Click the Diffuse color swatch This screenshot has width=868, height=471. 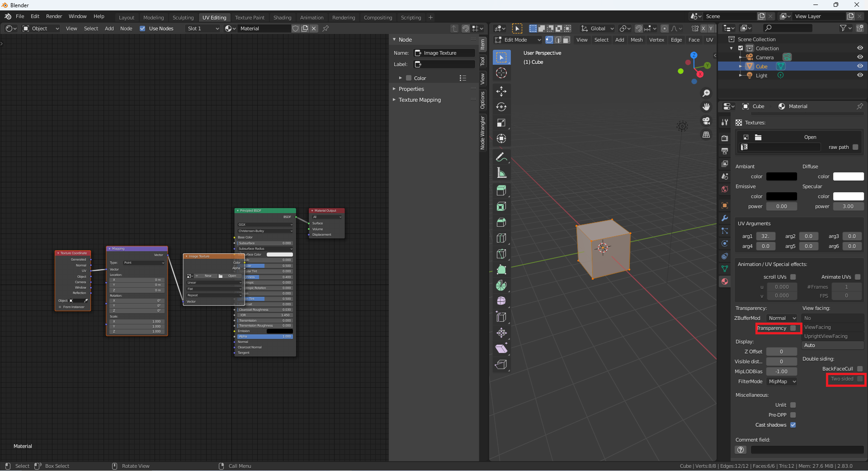(848, 176)
